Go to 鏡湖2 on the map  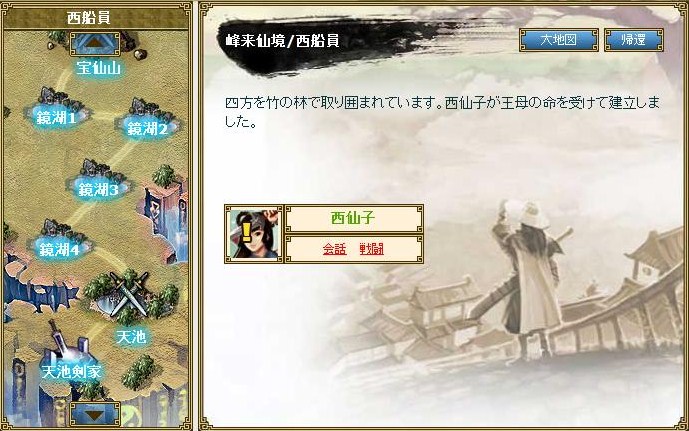[x=148, y=129]
